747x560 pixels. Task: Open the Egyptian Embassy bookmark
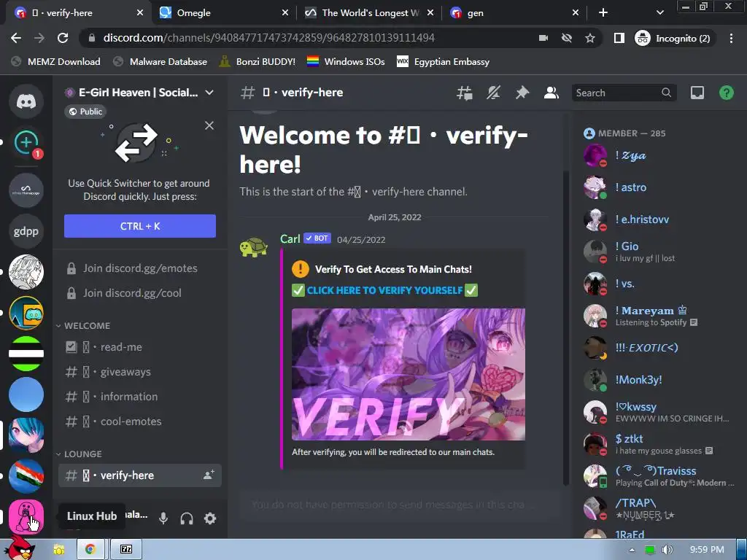pyautogui.click(x=444, y=62)
